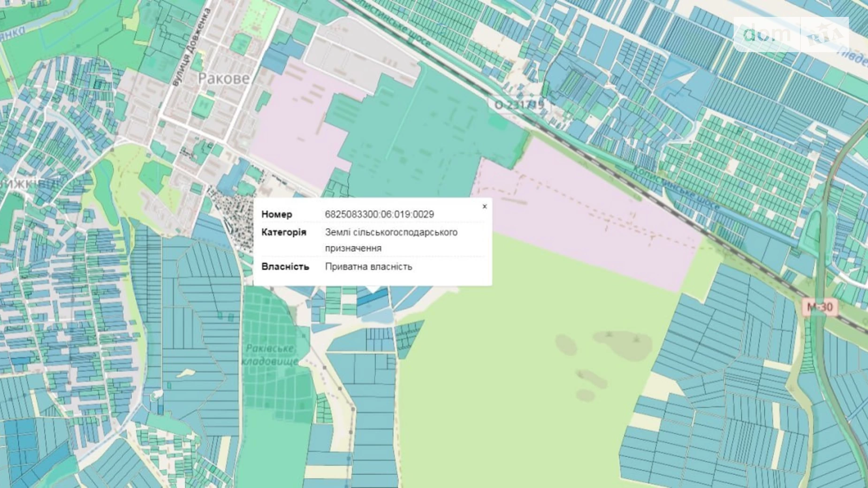Click the Приватна власність ownership value

coord(368,267)
